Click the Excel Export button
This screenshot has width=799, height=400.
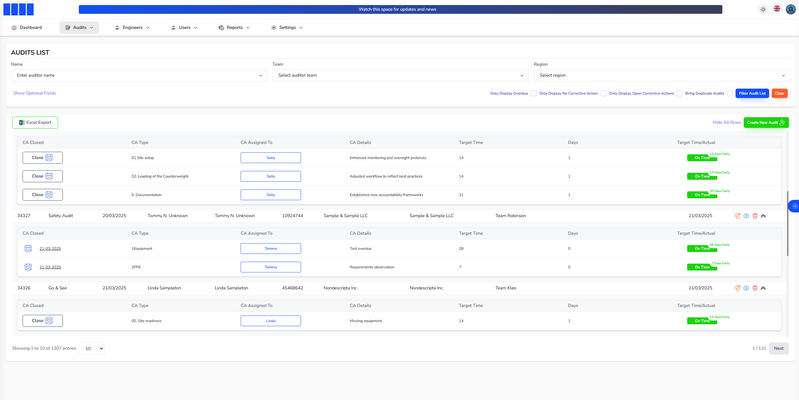click(x=35, y=122)
